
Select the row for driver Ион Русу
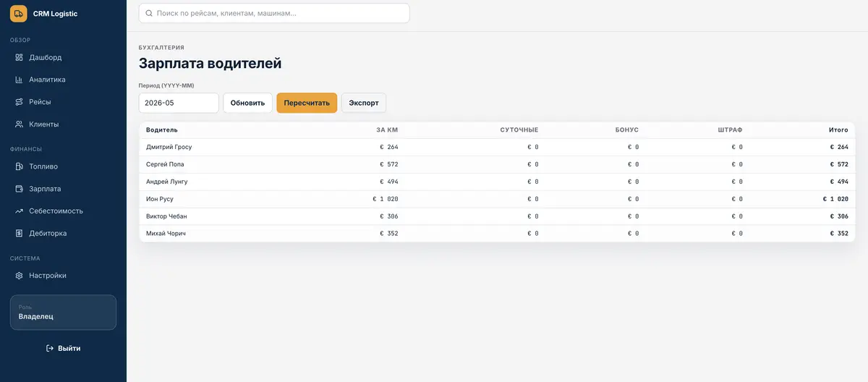(497, 199)
